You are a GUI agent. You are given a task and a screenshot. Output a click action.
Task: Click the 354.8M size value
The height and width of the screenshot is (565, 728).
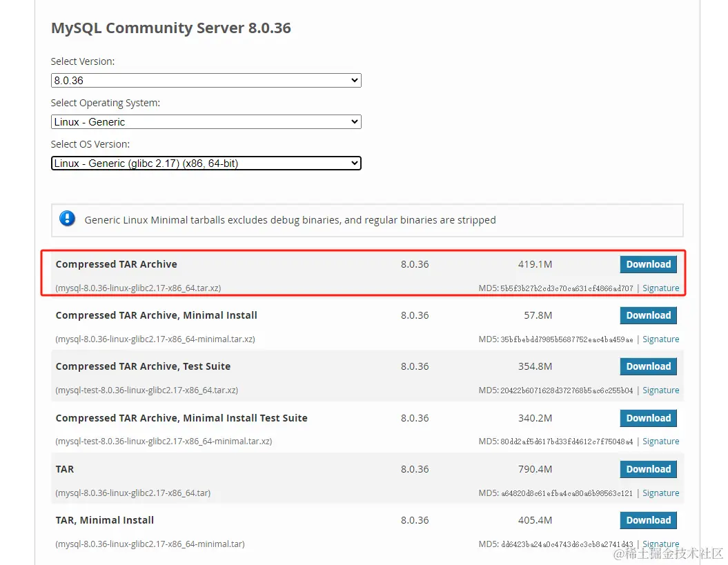(535, 366)
